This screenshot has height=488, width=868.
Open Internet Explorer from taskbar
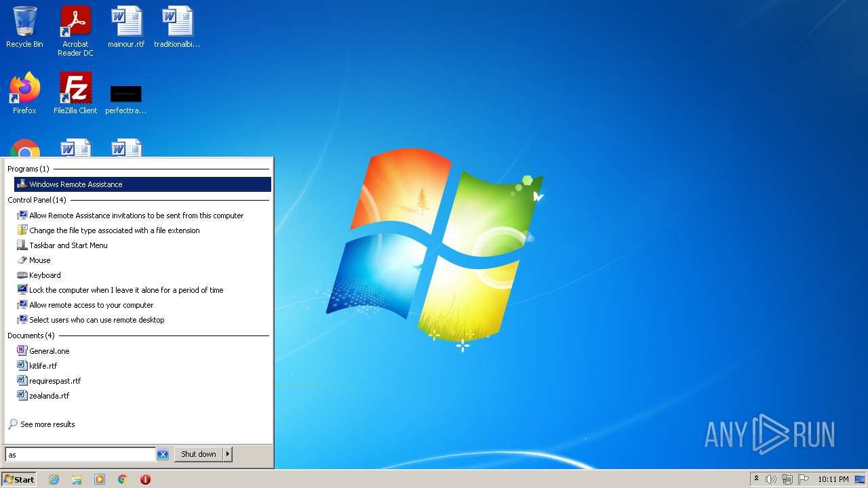[x=54, y=479]
